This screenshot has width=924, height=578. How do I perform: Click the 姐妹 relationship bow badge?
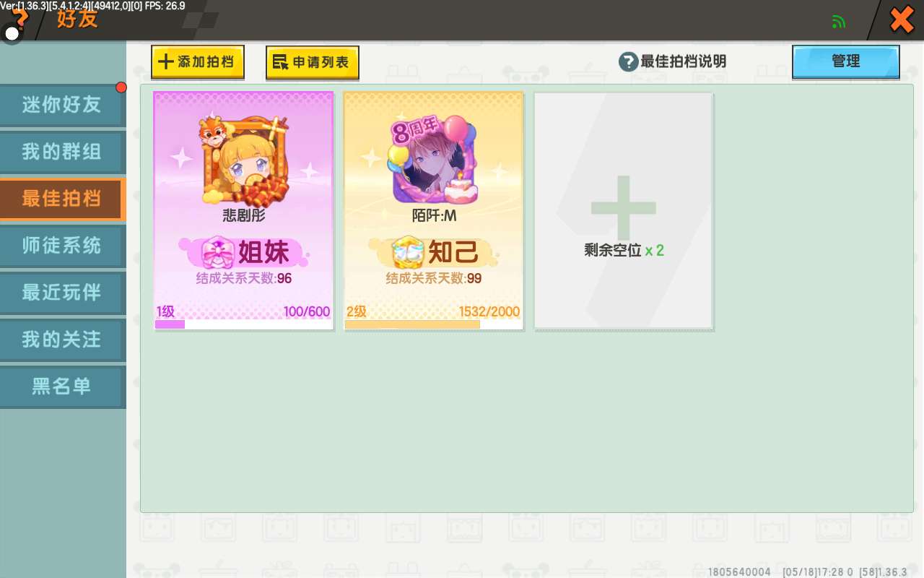[214, 252]
